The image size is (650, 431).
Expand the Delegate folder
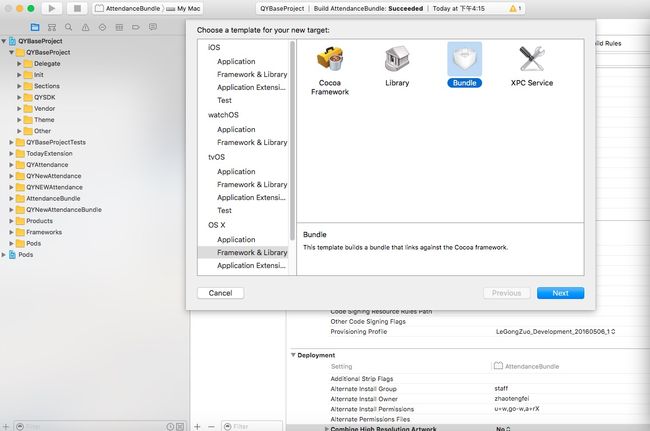coord(19,63)
